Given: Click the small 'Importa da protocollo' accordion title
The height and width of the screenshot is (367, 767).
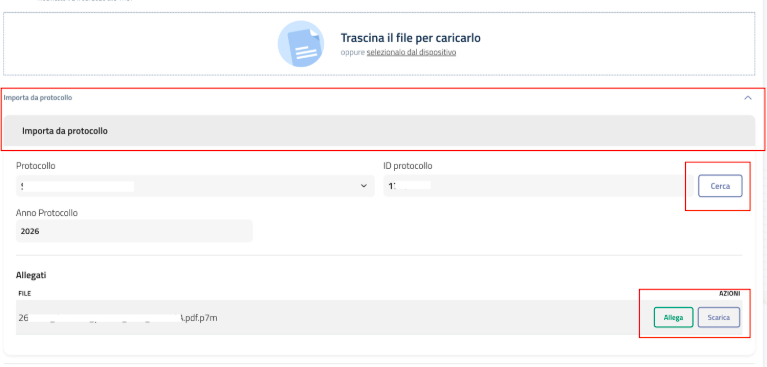Looking at the screenshot, I should (38, 98).
